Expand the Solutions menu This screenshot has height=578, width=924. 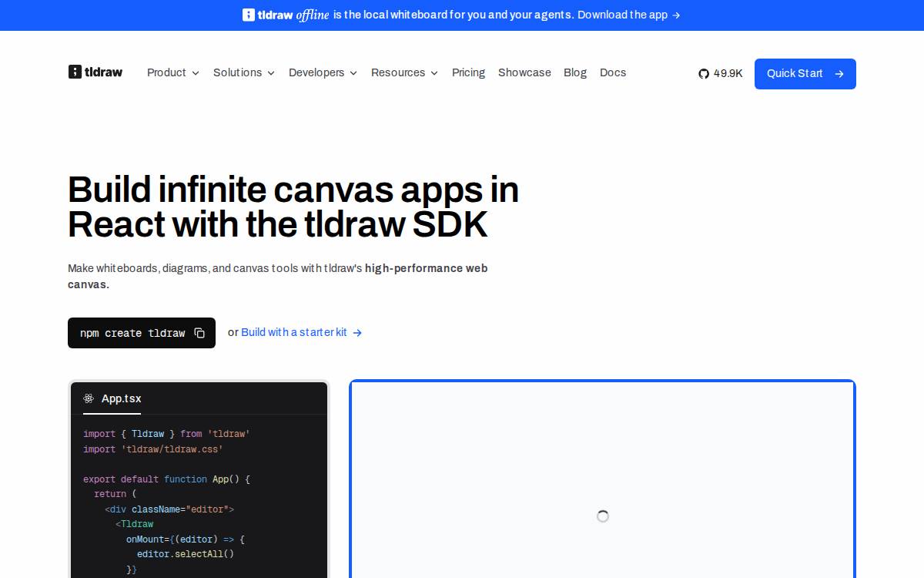(244, 72)
